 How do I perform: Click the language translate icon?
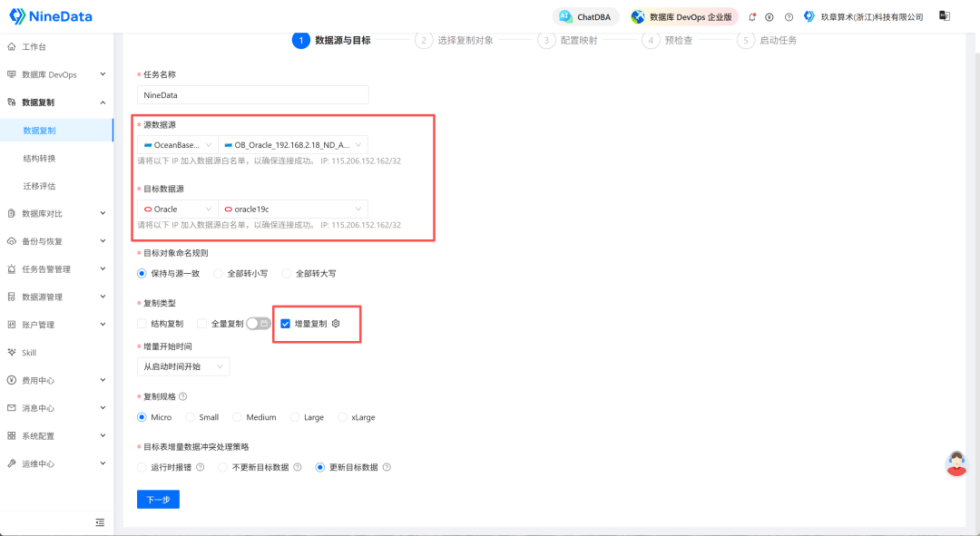945,16
